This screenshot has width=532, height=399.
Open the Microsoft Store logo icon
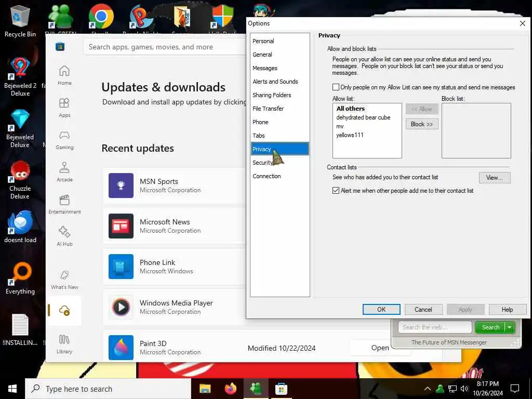click(x=60, y=47)
